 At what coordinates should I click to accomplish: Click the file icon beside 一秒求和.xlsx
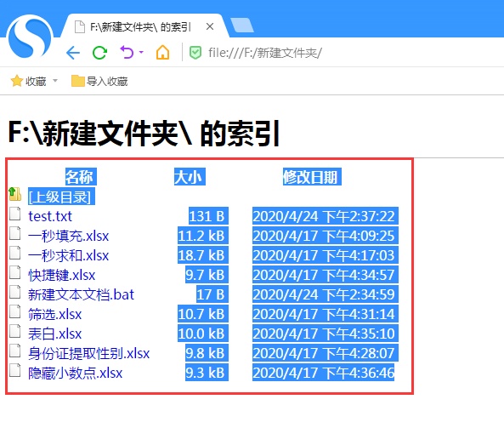click(x=14, y=253)
